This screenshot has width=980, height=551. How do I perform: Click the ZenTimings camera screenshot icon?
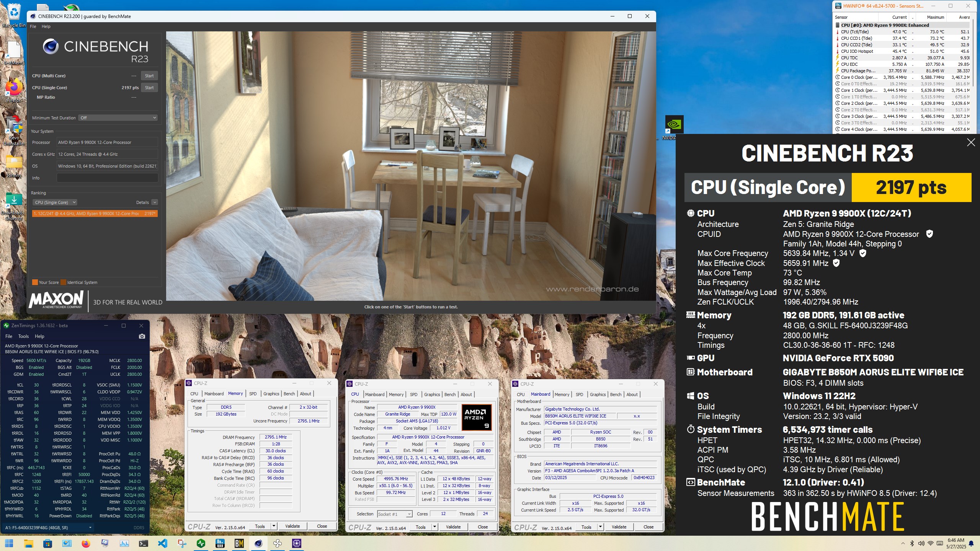coord(142,336)
